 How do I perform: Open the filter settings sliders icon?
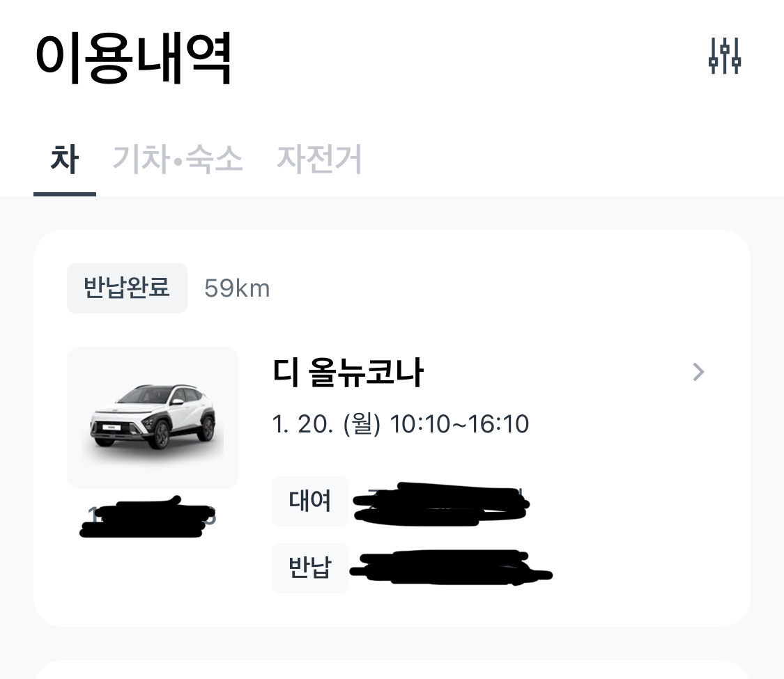pyautogui.click(x=724, y=56)
